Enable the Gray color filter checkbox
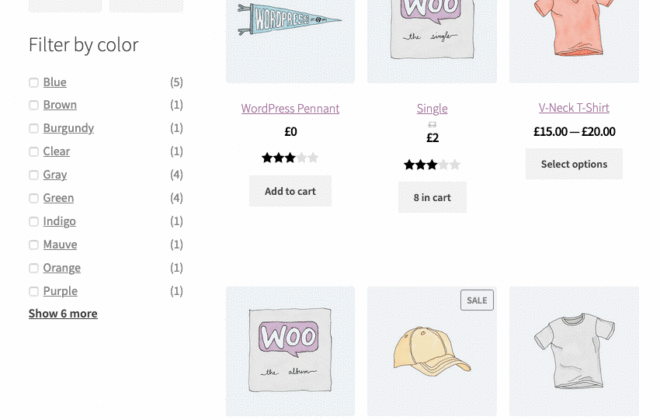The width and height of the screenshot is (660, 420). click(34, 175)
